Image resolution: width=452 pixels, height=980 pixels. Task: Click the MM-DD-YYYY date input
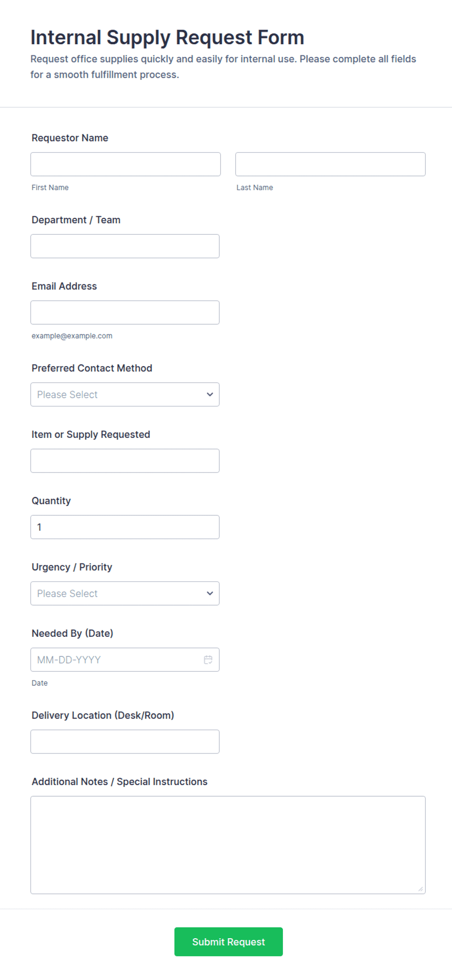click(125, 660)
